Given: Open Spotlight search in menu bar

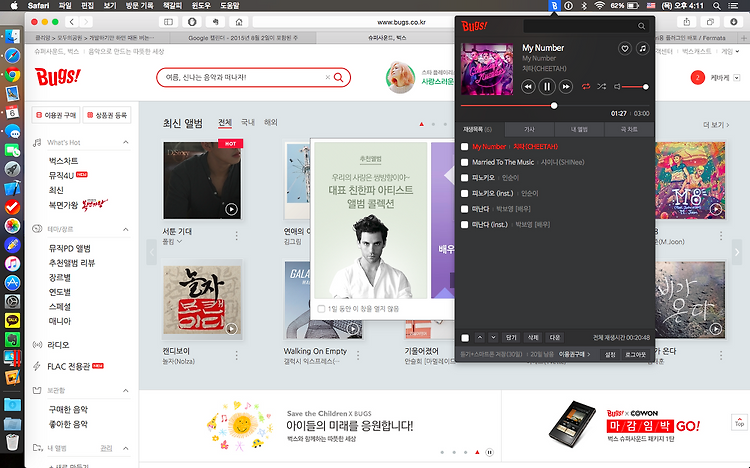Looking at the screenshot, I should pyautogui.click(x=717, y=6).
